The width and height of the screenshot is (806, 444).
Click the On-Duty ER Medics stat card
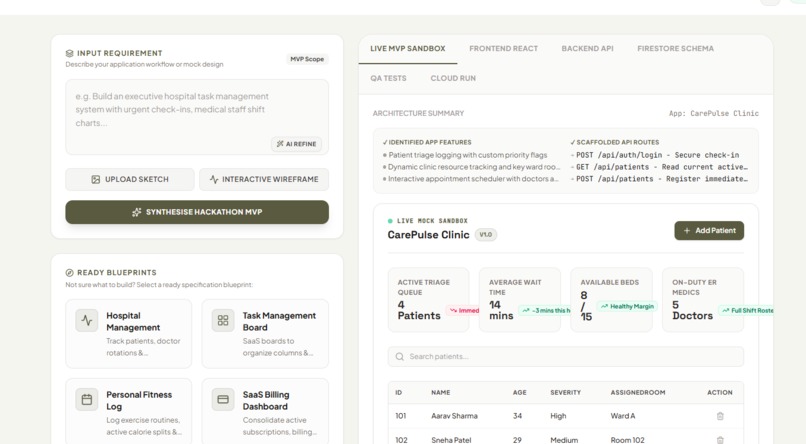coord(703,300)
